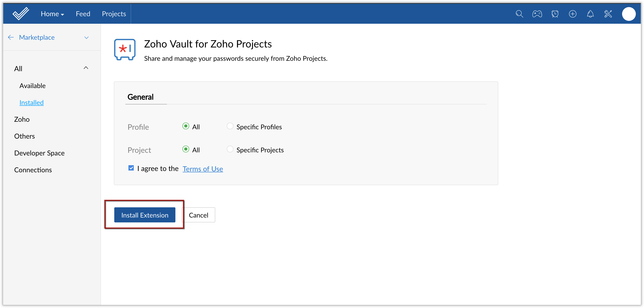Image resolution: width=644 pixels, height=308 pixels.
Task: Select All radio for Profile
Action: pos(186,126)
